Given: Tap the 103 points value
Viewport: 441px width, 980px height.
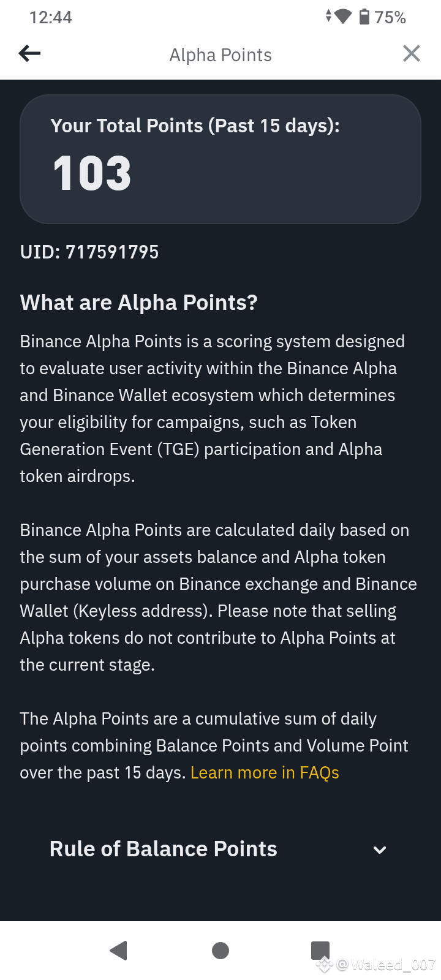Looking at the screenshot, I should 92,173.
